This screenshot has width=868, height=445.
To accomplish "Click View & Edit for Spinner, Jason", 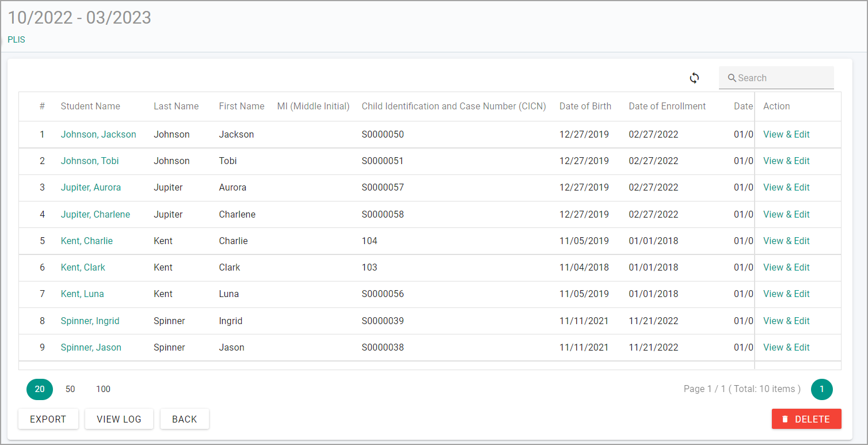I will click(786, 347).
